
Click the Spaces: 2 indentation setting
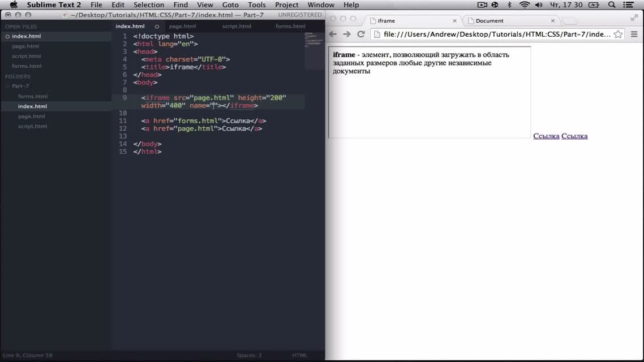coord(249,355)
